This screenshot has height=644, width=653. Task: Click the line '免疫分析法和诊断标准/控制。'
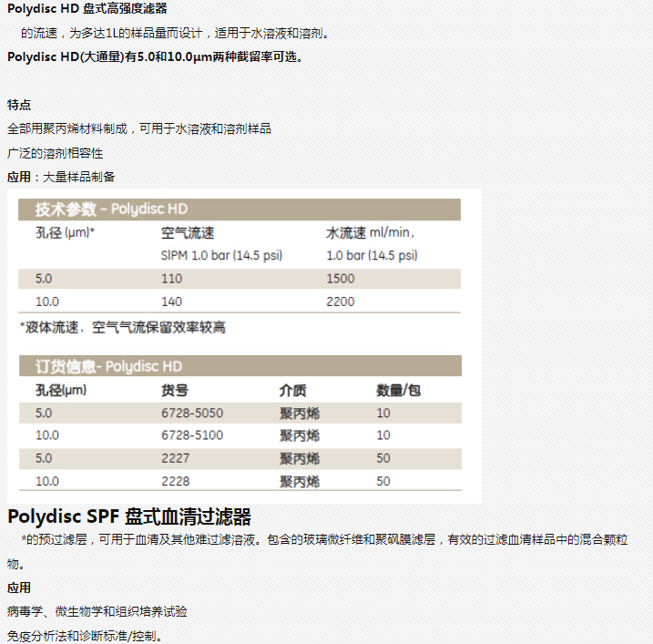point(85,636)
